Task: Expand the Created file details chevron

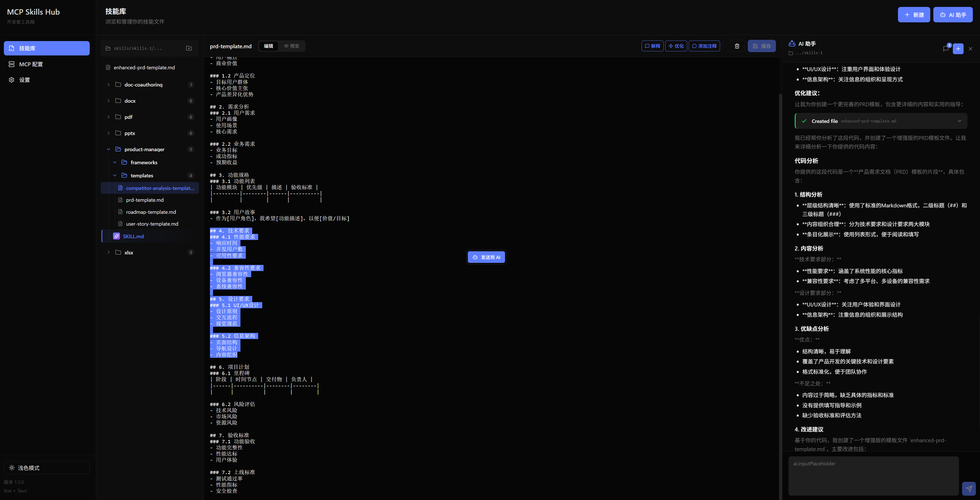Action: click(959, 121)
